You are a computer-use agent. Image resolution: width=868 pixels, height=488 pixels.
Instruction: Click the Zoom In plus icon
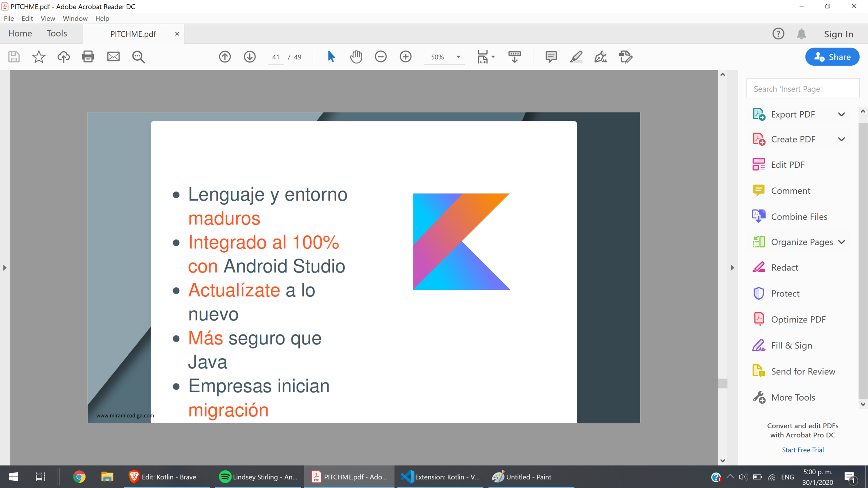405,57
